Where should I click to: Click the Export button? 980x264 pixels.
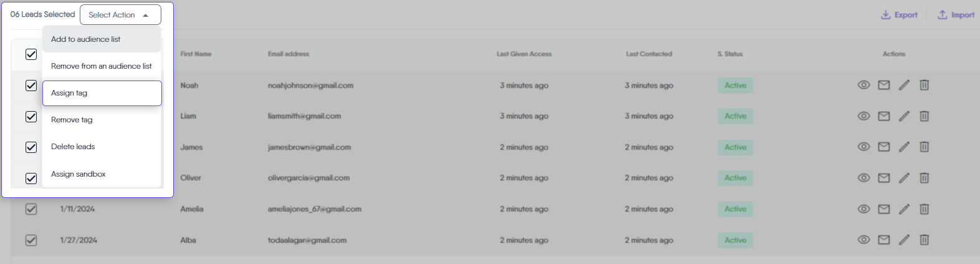pyautogui.click(x=899, y=15)
